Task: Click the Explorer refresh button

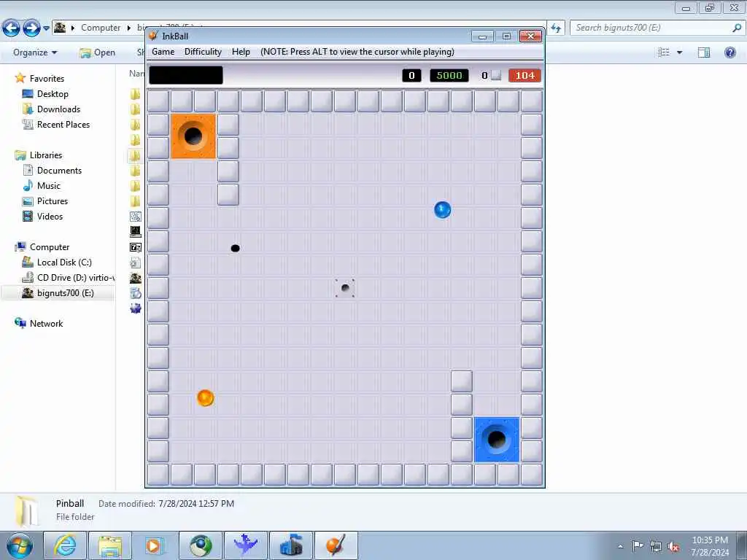Action: [556, 28]
